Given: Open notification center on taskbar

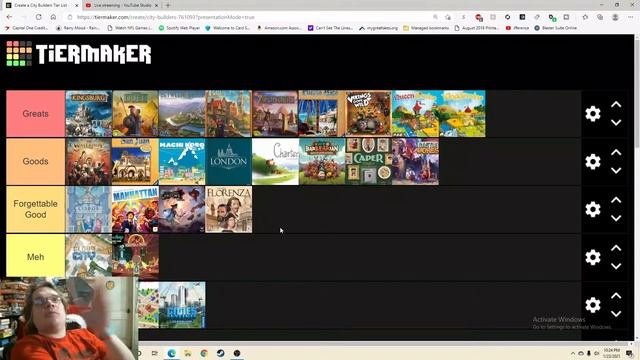Looking at the screenshot, I should 629,353.
